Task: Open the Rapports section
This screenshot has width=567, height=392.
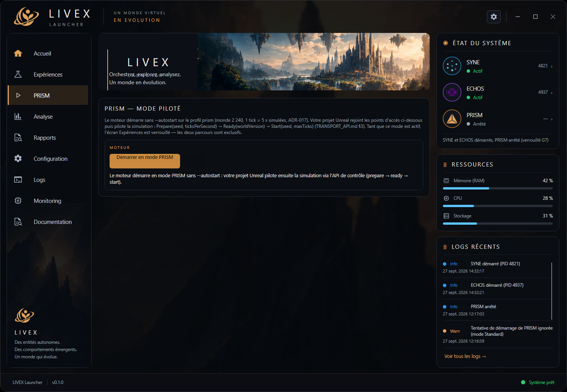Action: click(x=48, y=137)
